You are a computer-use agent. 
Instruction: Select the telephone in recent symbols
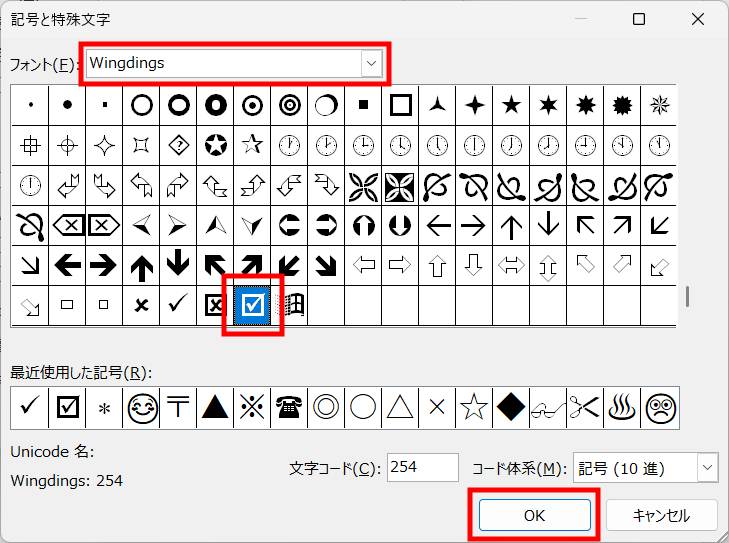(290, 408)
